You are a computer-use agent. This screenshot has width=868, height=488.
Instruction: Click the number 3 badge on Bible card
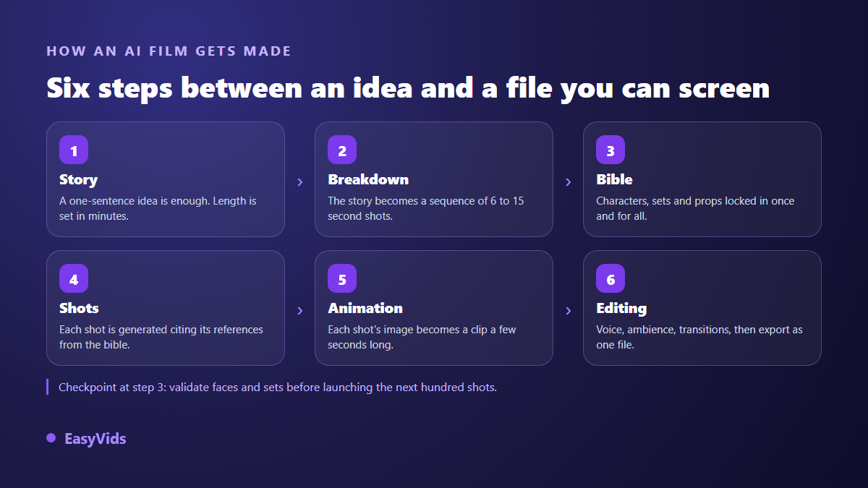pyautogui.click(x=610, y=150)
